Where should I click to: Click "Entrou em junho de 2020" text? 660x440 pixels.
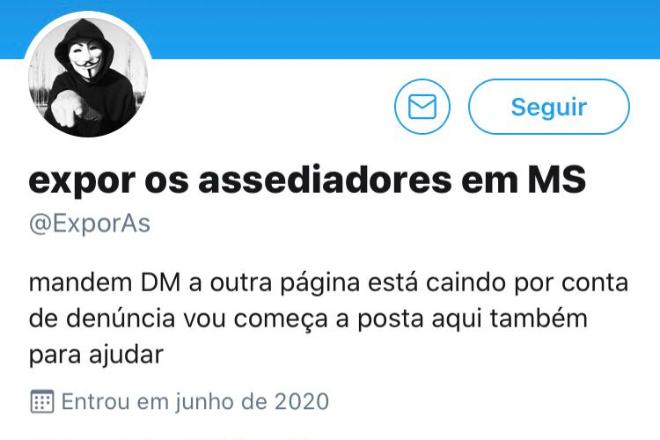[x=195, y=401]
